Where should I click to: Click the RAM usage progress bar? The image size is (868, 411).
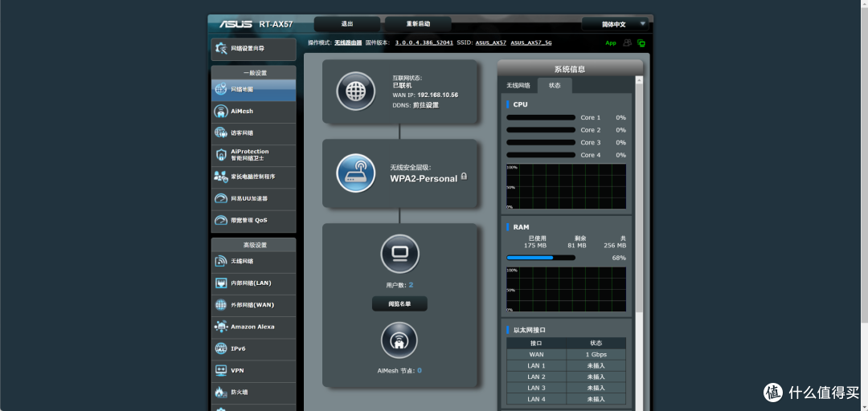pyautogui.click(x=541, y=258)
